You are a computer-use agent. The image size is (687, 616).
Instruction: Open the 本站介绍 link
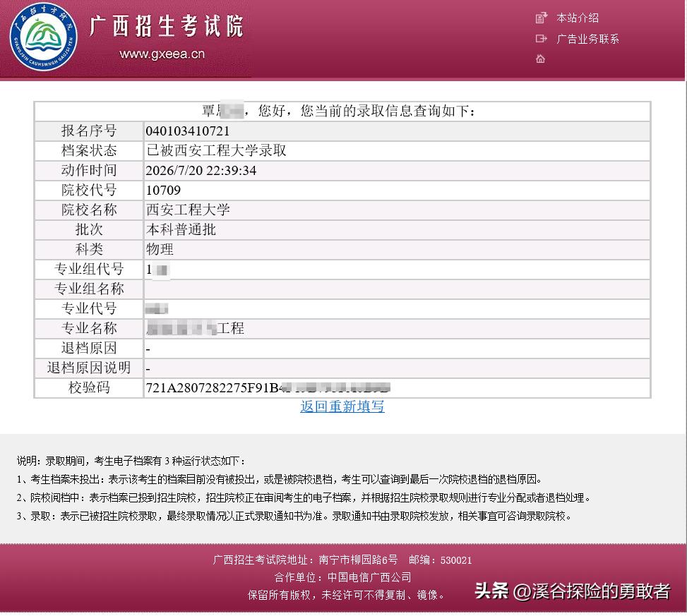click(x=578, y=18)
